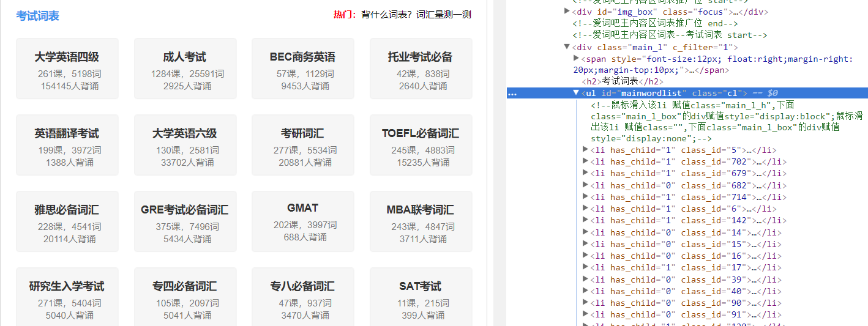
Task: Expand the li with class_id 39
Action: (x=585, y=278)
